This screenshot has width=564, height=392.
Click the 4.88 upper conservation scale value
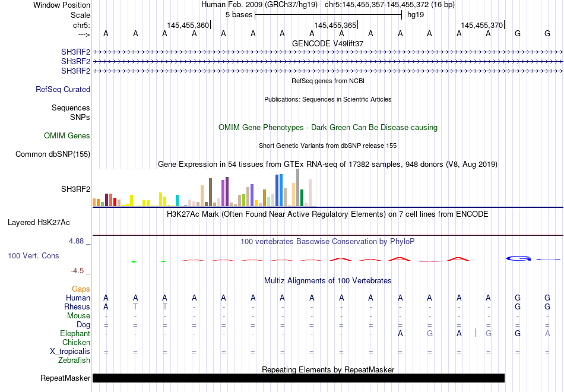76,241
